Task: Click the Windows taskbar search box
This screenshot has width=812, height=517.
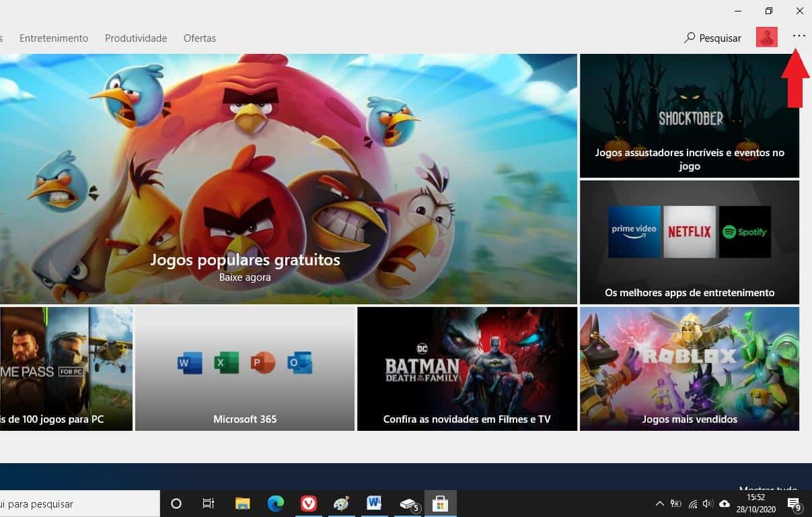Action: coord(79,504)
